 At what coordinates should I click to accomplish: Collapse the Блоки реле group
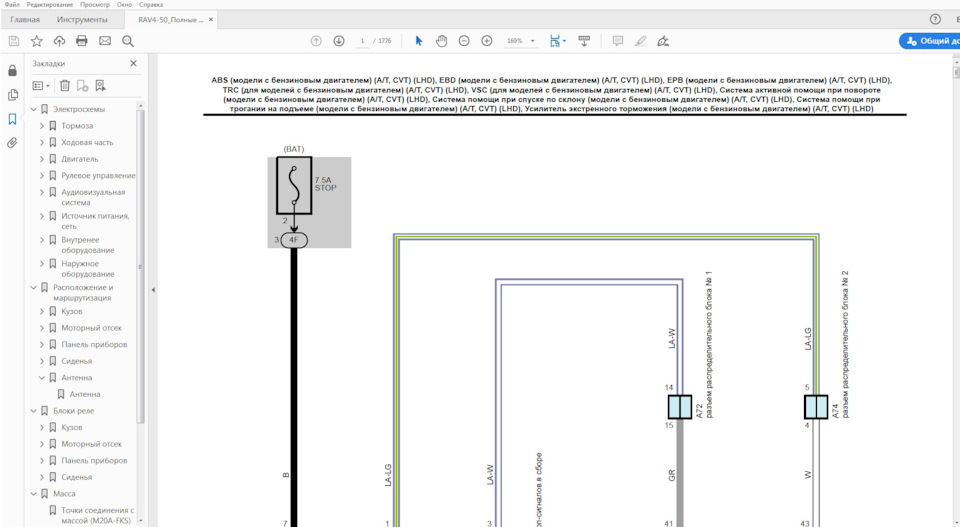pyautogui.click(x=34, y=411)
